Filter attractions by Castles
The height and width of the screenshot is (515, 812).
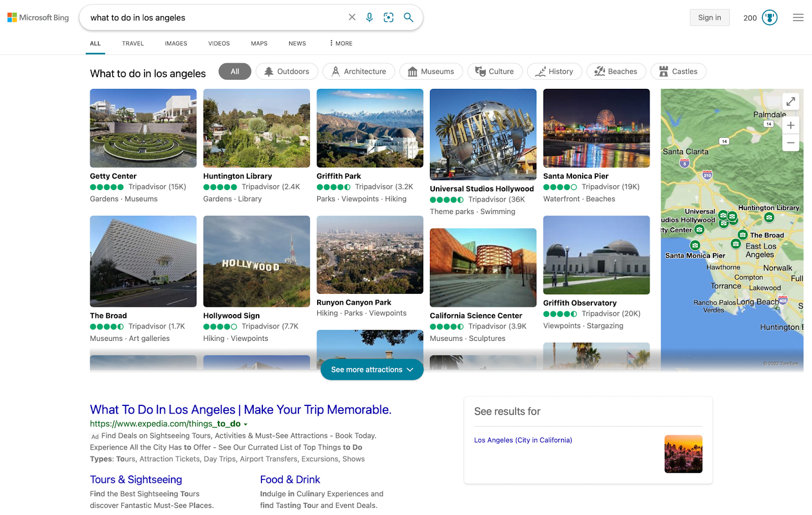(x=679, y=72)
